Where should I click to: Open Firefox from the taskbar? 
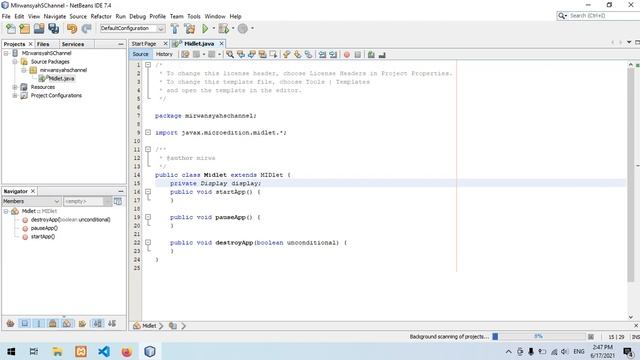(127, 351)
